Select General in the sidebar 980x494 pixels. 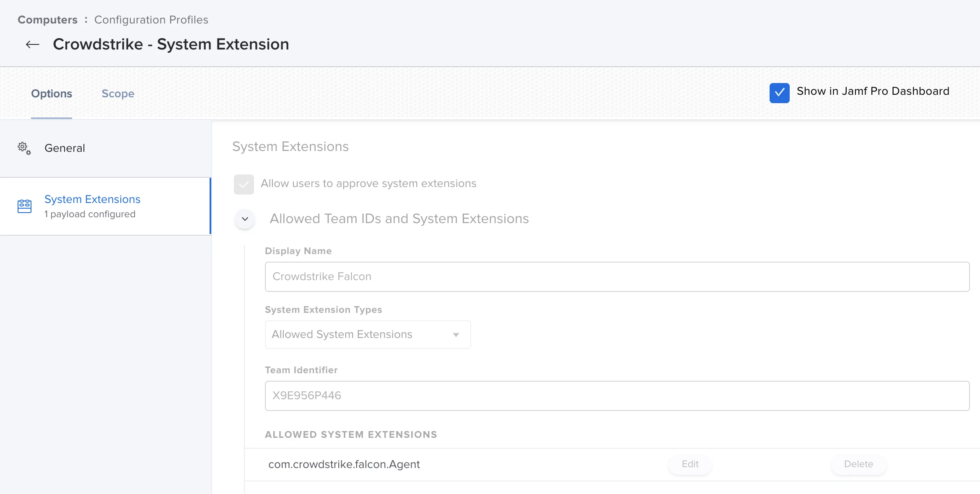(65, 148)
